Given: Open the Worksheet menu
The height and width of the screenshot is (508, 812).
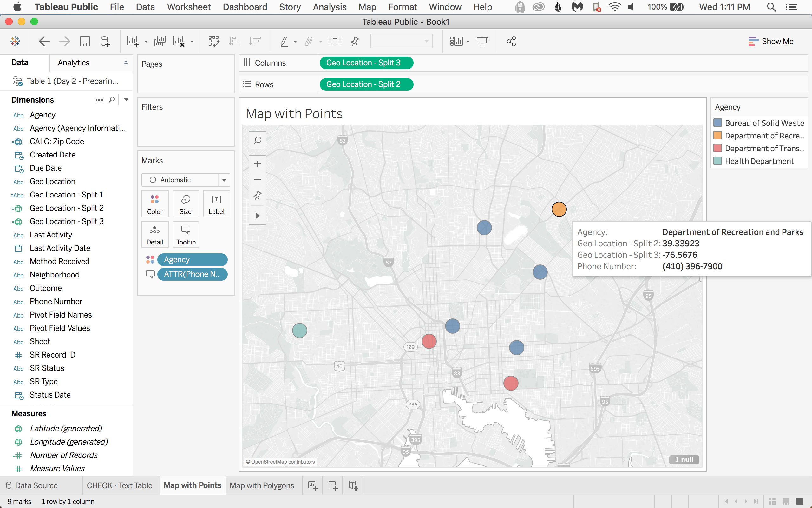Looking at the screenshot, I should click(189, 7).
